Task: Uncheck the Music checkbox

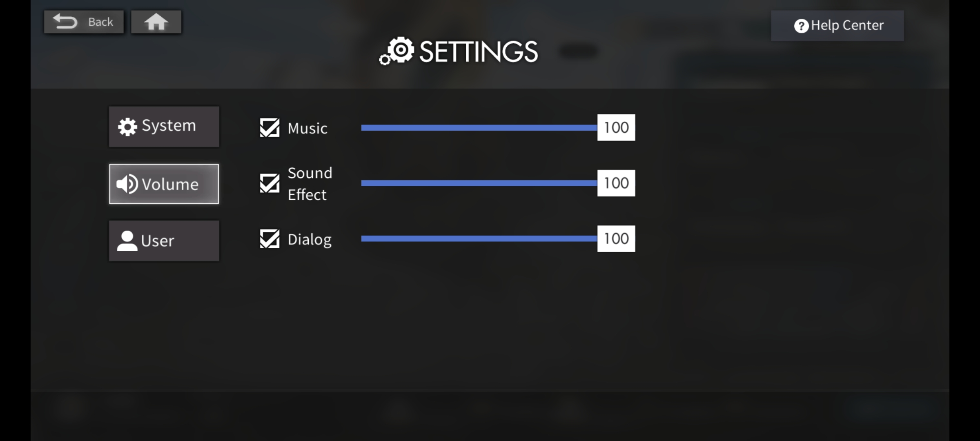Action: (x=269, y=128)
